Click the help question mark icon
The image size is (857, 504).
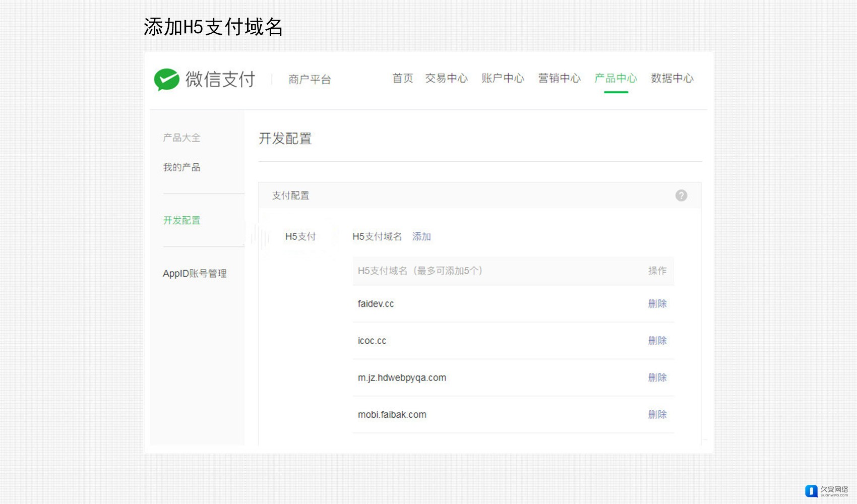(x=681, y=196)
